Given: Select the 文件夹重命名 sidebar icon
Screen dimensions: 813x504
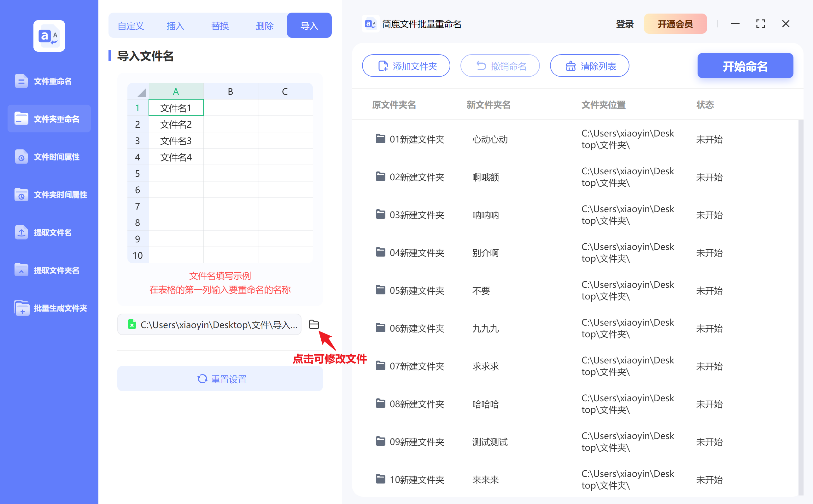Looking at the screenshot, I should (x=49, y=119).
